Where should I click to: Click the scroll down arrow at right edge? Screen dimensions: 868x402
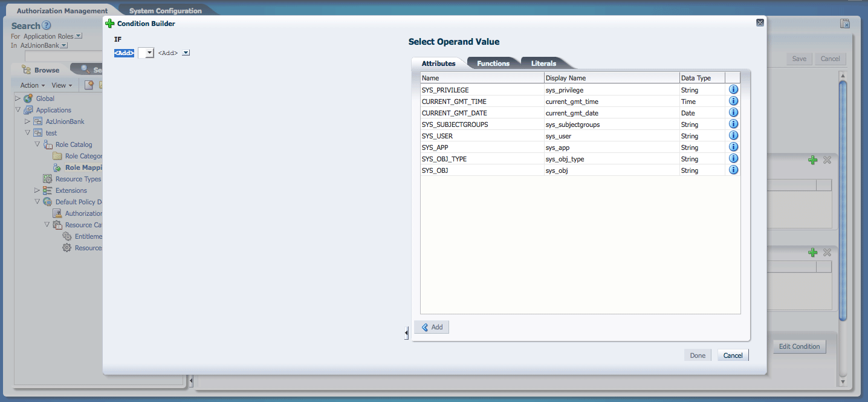tap(843, 382)
